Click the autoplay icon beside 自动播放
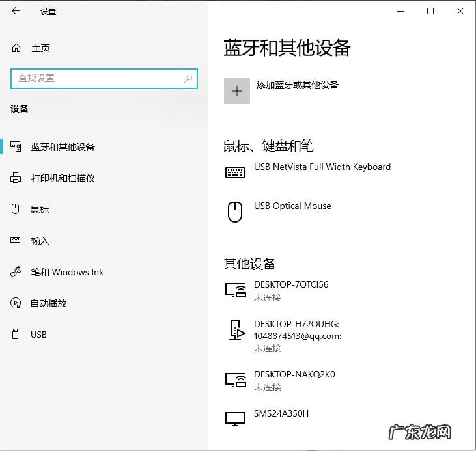 click(16, 303)
